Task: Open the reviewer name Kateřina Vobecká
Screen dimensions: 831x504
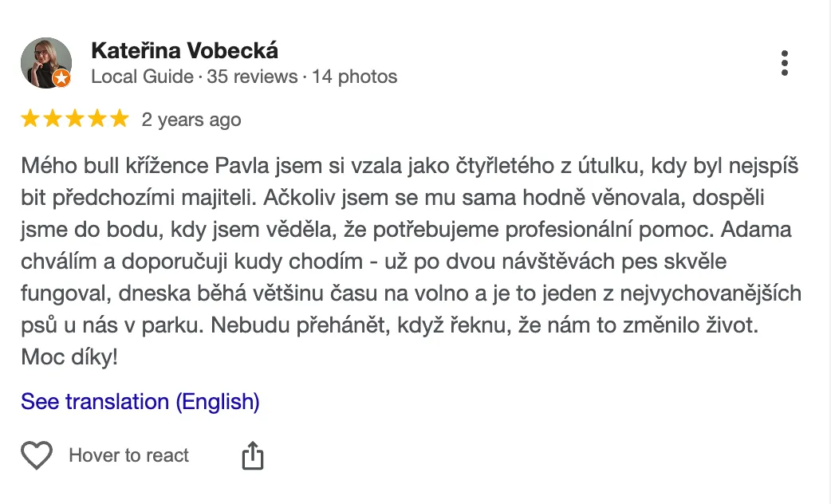Action: point(185,51)
